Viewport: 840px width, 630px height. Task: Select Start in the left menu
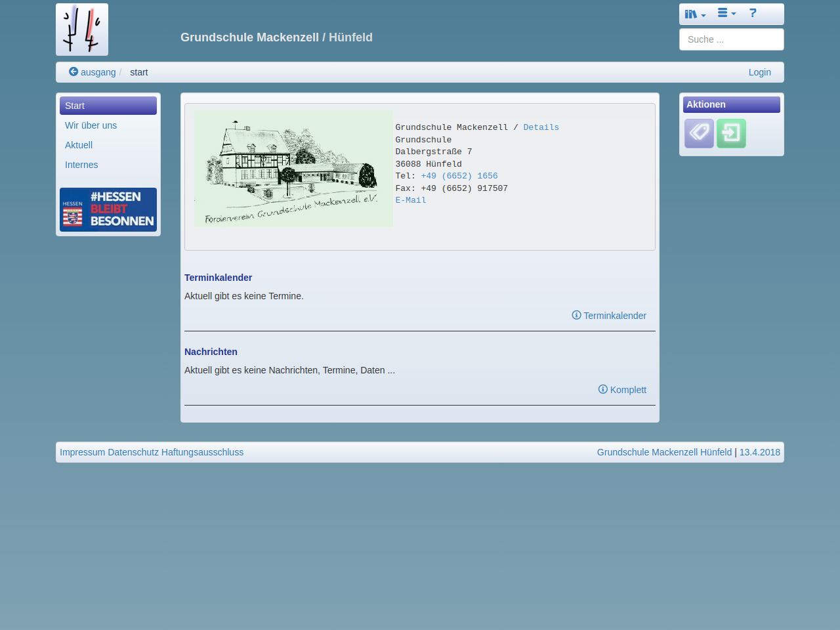tap(108, 106)
